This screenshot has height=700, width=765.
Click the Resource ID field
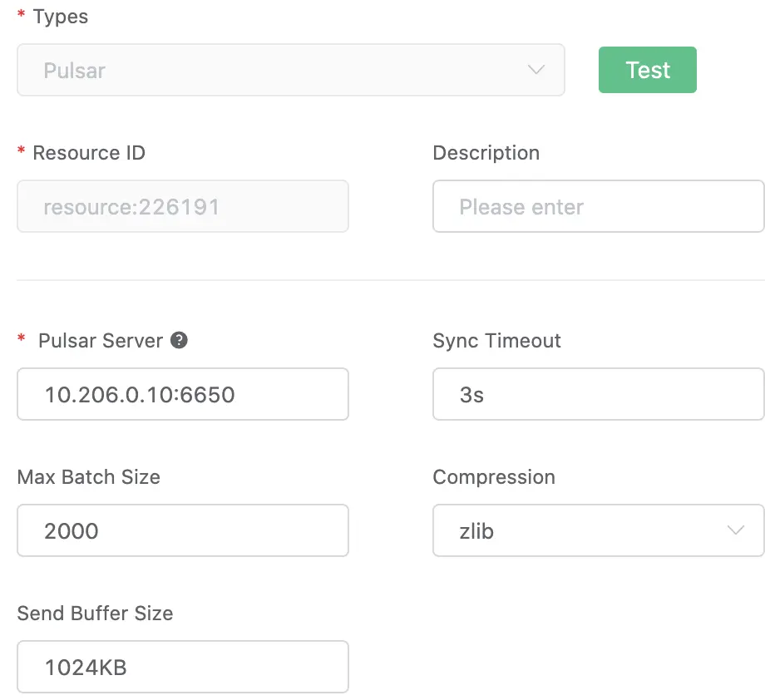pyautogui.click(x=183, y=207)
